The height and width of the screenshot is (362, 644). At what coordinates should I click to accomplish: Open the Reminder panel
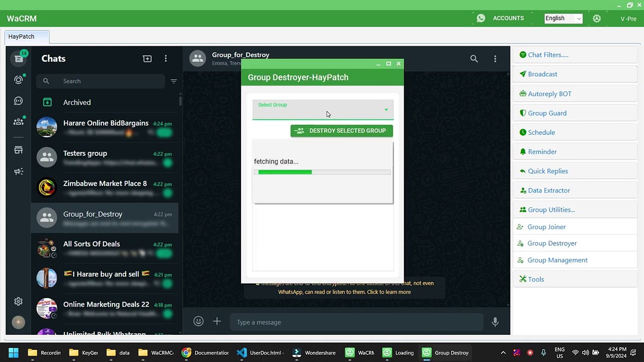(575, 151)
